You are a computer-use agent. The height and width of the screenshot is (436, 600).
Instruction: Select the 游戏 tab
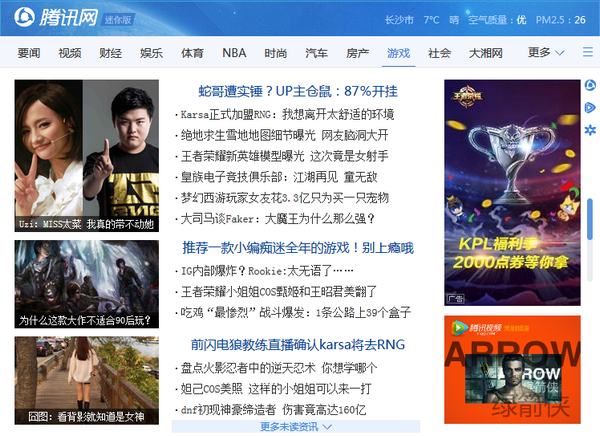click(398, 53)
